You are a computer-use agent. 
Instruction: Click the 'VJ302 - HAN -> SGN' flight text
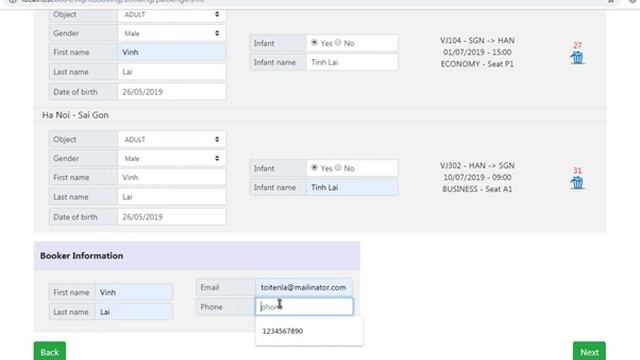coord(477,165)
